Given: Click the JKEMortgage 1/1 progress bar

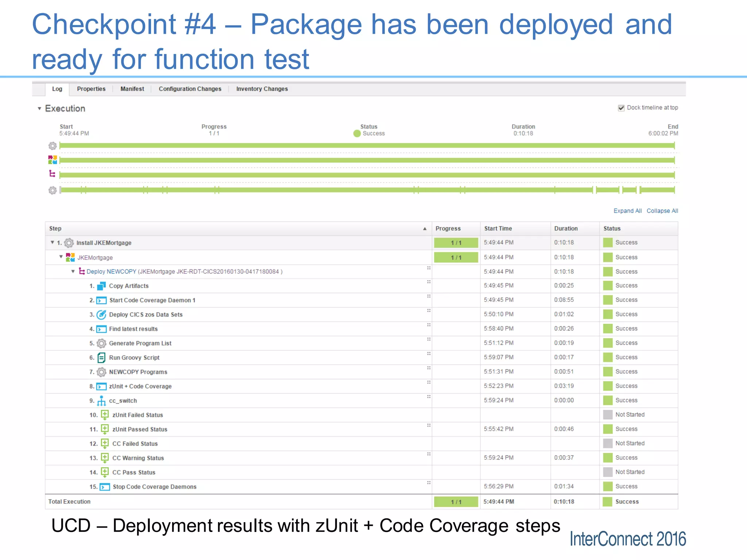Looking at the screenshot, I should (456, 257).
